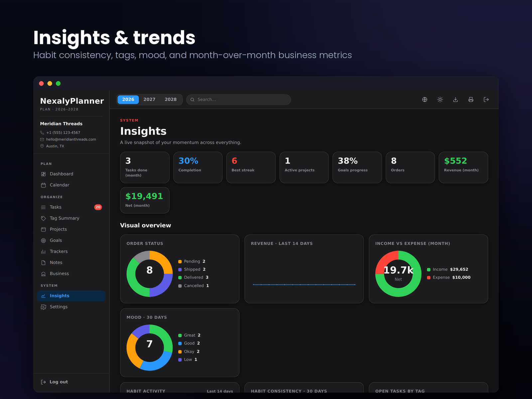Click the Order Status donut chart
The image size is (532, 399).
click(x=150, y=274)
